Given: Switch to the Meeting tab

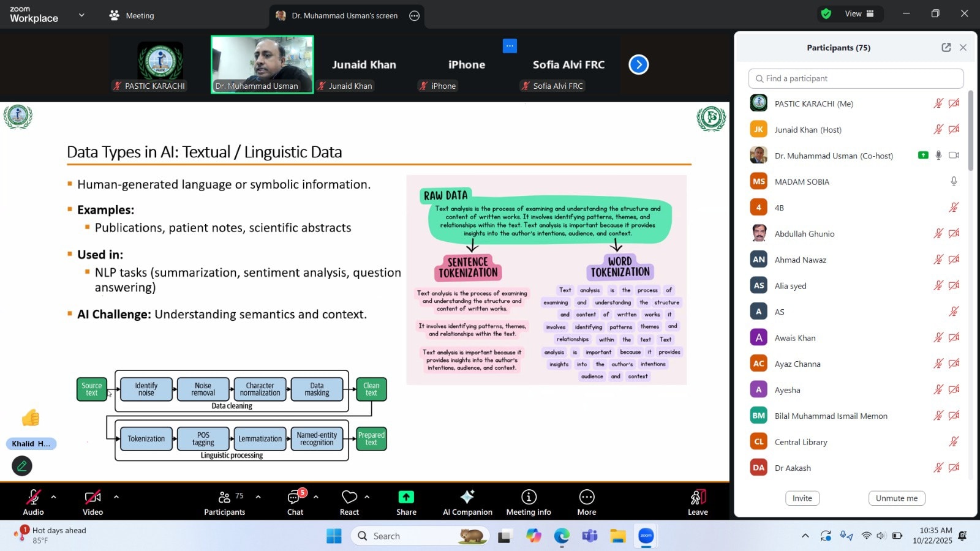Looking at the screenshot, I should coord(131,15).
